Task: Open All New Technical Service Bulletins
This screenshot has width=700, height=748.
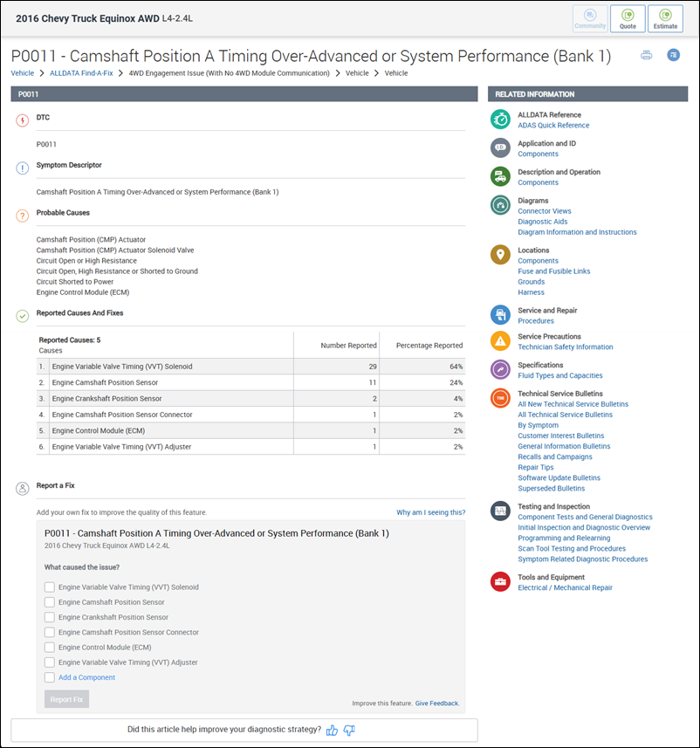Action: pos(573,404)
